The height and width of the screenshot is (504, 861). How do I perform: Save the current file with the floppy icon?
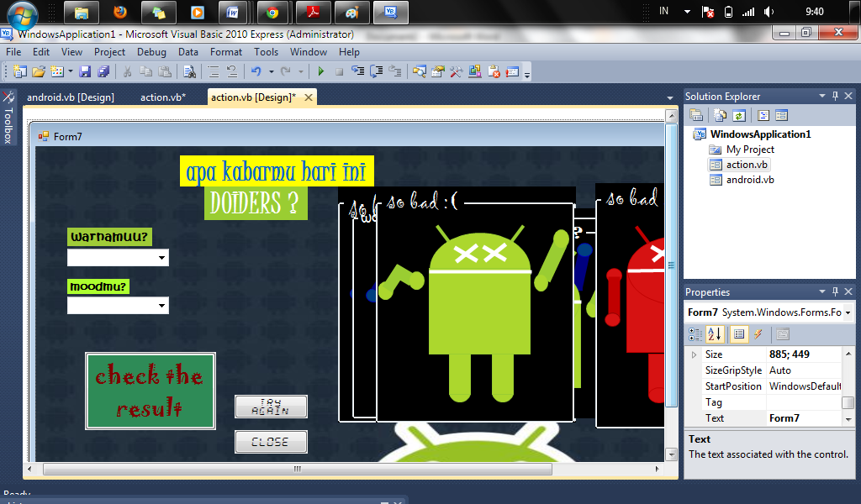coord(85,71)
